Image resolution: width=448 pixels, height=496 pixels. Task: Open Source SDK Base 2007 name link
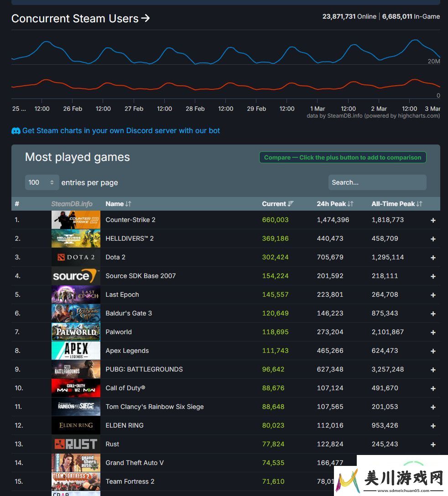[141, 276]
